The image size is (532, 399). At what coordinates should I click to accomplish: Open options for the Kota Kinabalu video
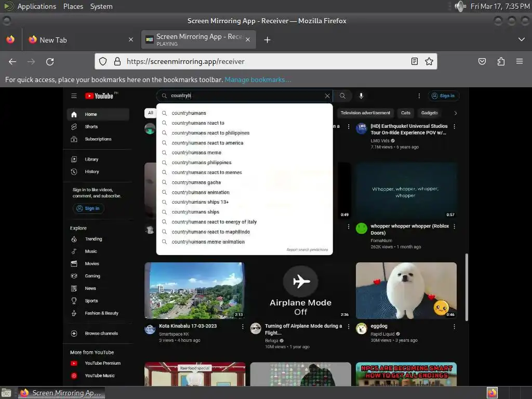point(243,326)
